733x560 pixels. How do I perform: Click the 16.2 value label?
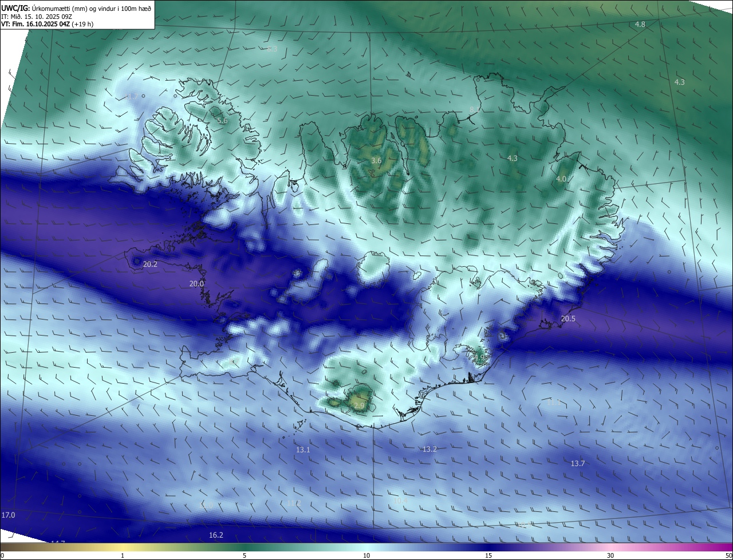pos(216,535)
